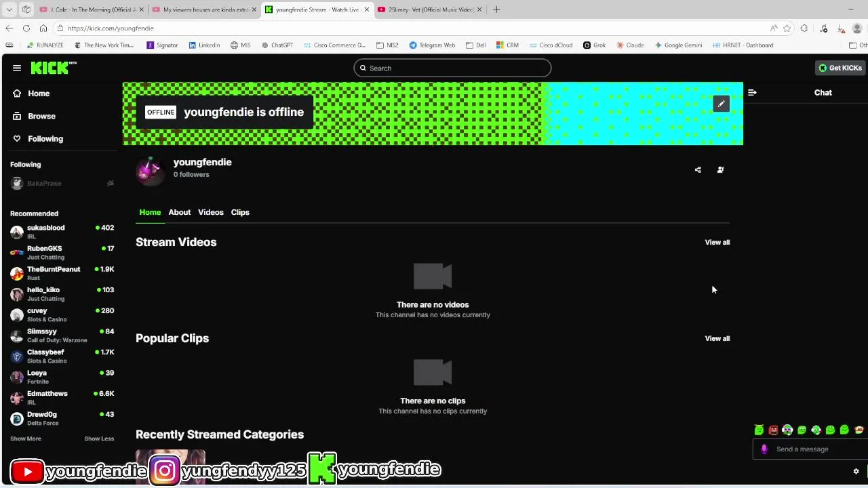Image resolution: width=868 pixels, height=488 pixels.
Task: Open Edmatthews recommended channel
Action: pos(62,398)
